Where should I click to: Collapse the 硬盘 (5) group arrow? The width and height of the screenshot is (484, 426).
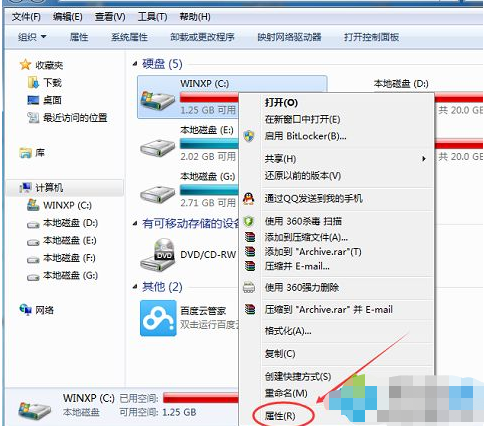click(x=135, y=64)
